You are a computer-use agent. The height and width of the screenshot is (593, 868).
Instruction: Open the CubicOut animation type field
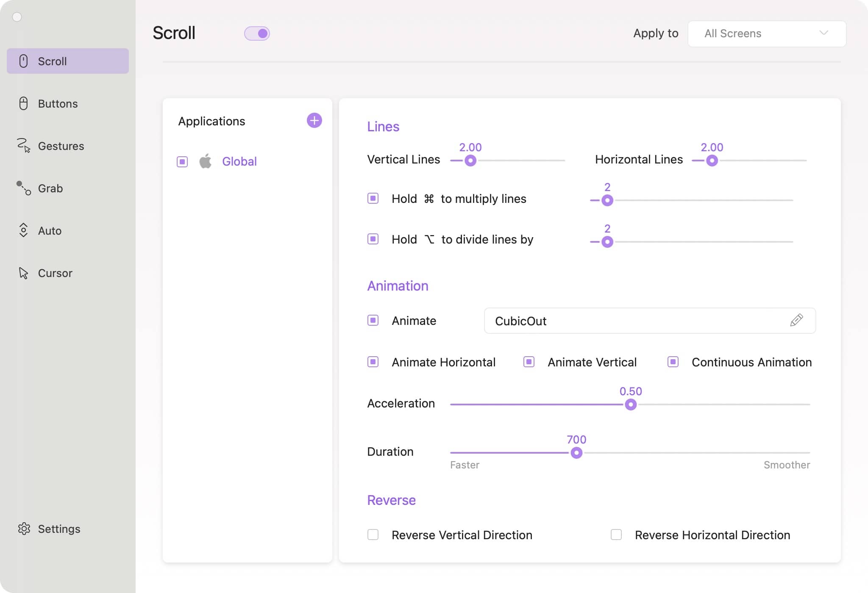coord(636,321)
